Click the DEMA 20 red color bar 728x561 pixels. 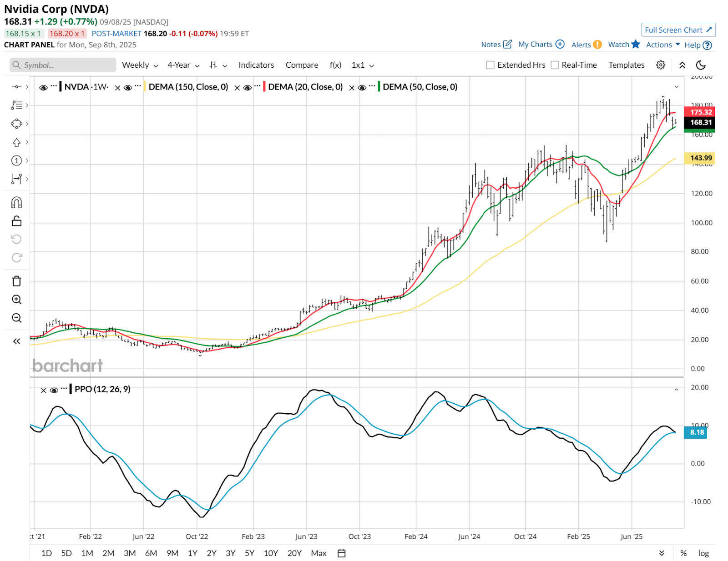coord(264,87)
